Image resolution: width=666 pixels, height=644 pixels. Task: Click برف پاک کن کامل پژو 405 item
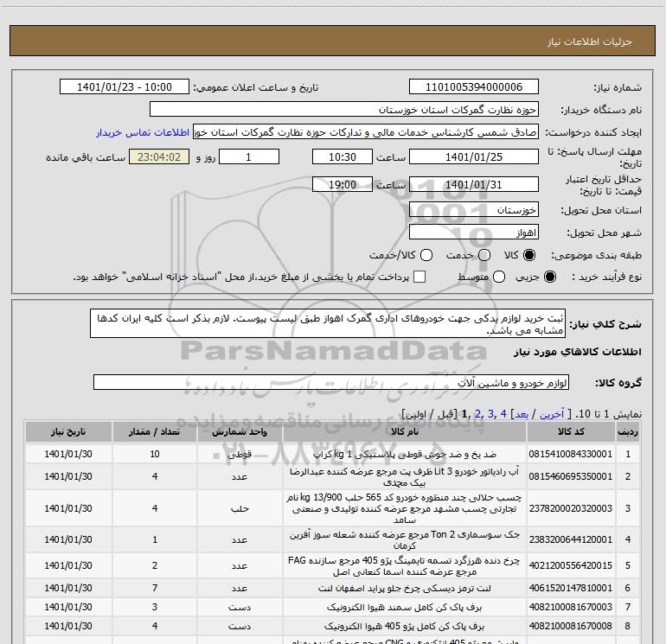(x=405, y=626)
